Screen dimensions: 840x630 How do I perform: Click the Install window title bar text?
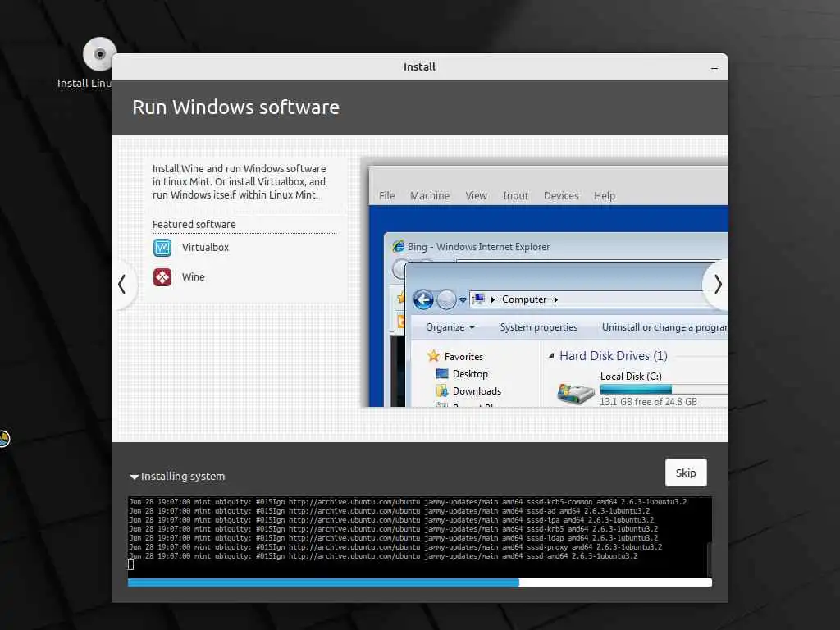tap(419, 67)
